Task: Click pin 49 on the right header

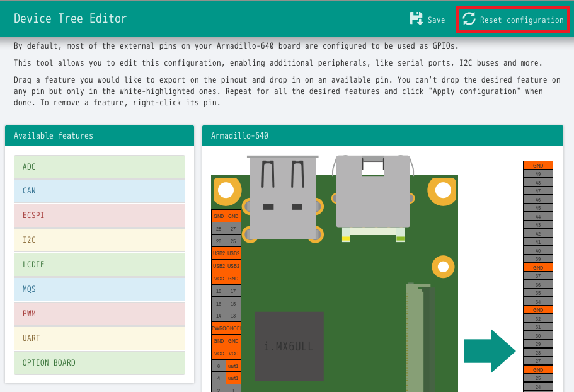Action: coord(537,174)
